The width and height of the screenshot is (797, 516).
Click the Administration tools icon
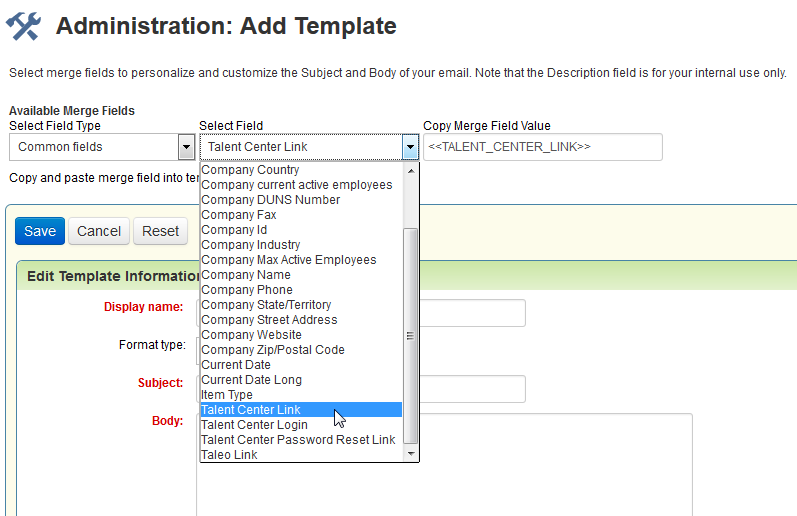pyautogui.click(x=23, y=26)
